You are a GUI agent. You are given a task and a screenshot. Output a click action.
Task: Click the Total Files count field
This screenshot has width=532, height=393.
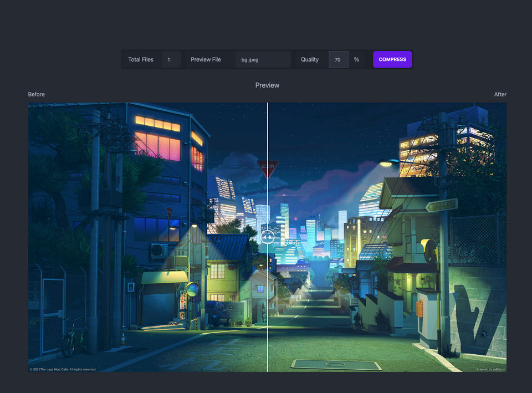171,59
